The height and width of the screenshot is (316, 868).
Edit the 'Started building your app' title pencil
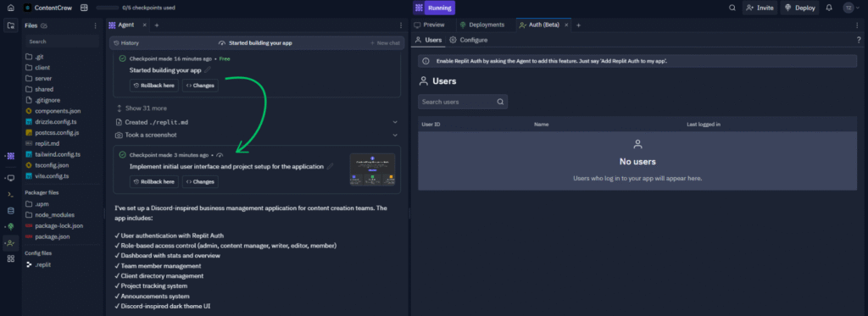pos(208,70)
